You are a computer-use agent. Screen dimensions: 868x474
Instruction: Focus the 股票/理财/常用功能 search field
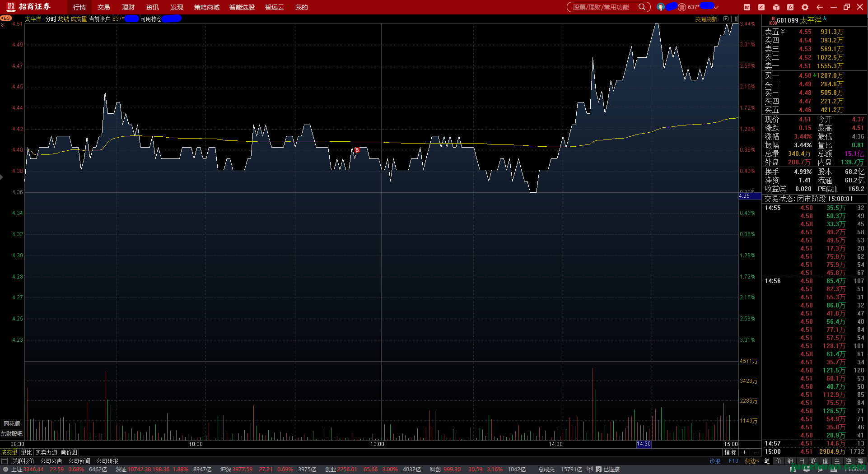[x=608, y=7]
